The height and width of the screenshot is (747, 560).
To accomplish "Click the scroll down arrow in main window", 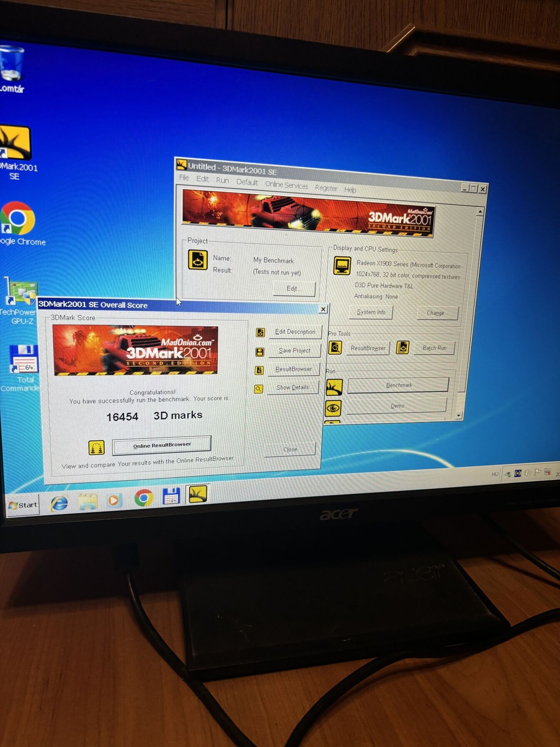I will coord(459,415).
